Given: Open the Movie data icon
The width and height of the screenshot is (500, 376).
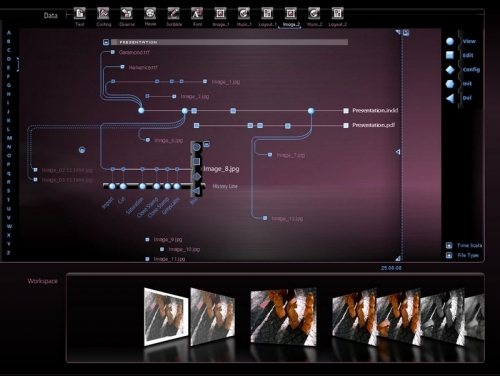Looking at the screenshot, I should coord(150,14).
